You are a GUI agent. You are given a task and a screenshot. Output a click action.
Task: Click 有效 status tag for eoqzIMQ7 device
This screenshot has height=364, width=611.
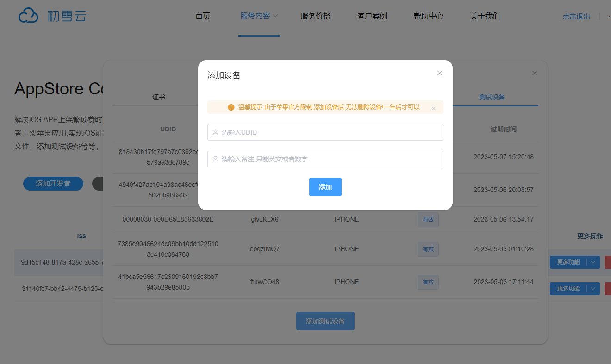tap(428, 249)
